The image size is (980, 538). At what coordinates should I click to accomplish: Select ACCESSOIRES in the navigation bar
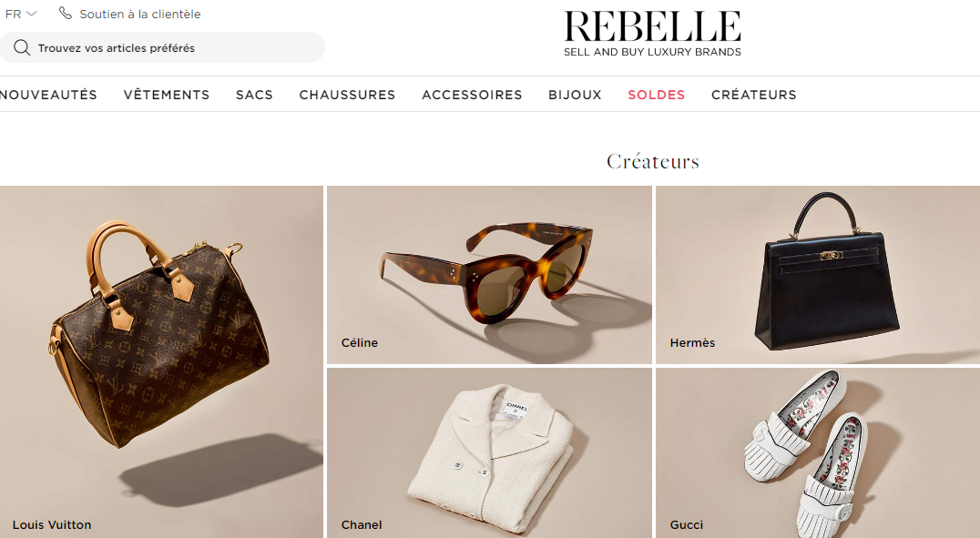click(x=472, y=95)
